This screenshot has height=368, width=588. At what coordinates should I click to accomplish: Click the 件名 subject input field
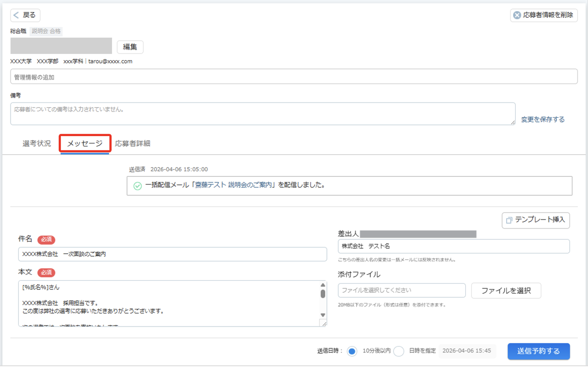click(x=173, y=254)
